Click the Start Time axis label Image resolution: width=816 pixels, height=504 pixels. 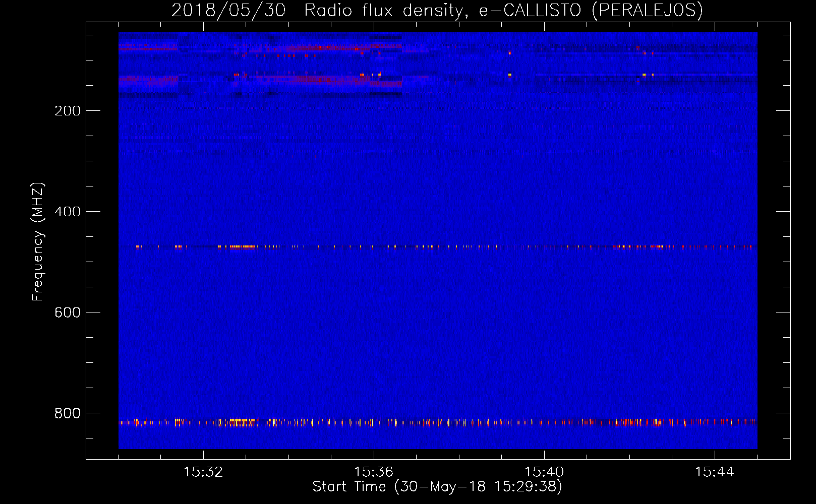[437, 487]
